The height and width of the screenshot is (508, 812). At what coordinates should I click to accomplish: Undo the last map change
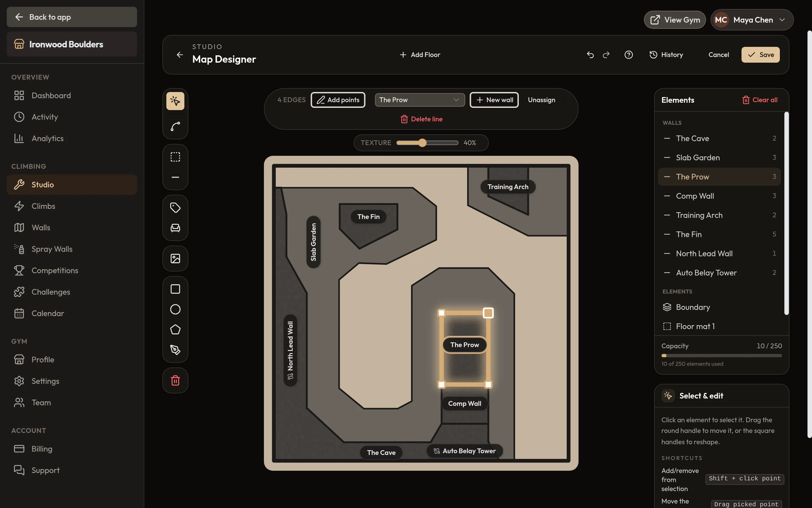590,55
